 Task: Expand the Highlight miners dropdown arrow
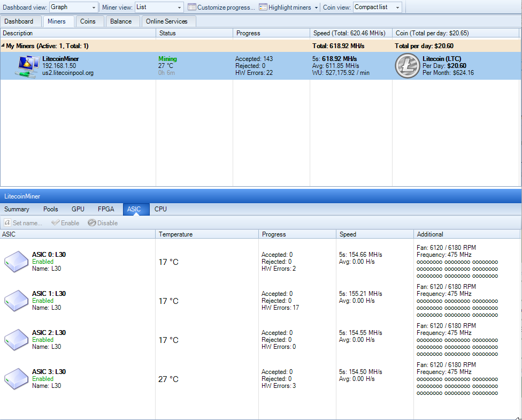[316, 7]
